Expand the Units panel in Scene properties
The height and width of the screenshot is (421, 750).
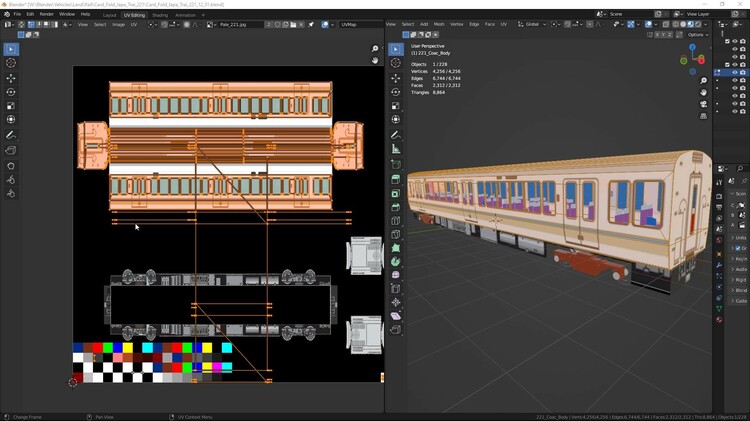point(739,238)
